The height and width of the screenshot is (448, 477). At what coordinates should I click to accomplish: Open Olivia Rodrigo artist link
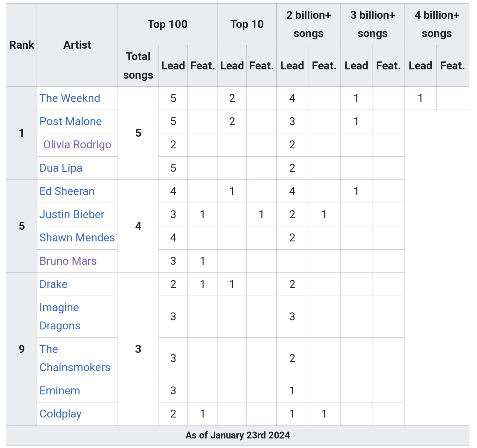point(77,145)
